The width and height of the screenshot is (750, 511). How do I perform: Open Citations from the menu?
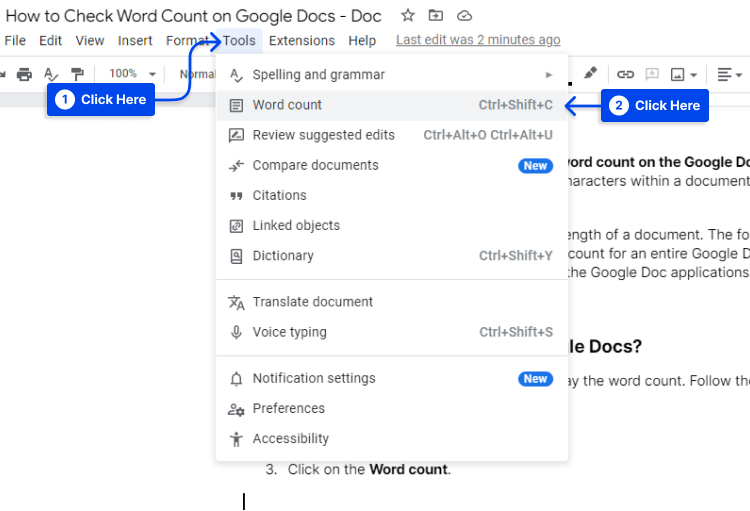[x=392, y=196]
